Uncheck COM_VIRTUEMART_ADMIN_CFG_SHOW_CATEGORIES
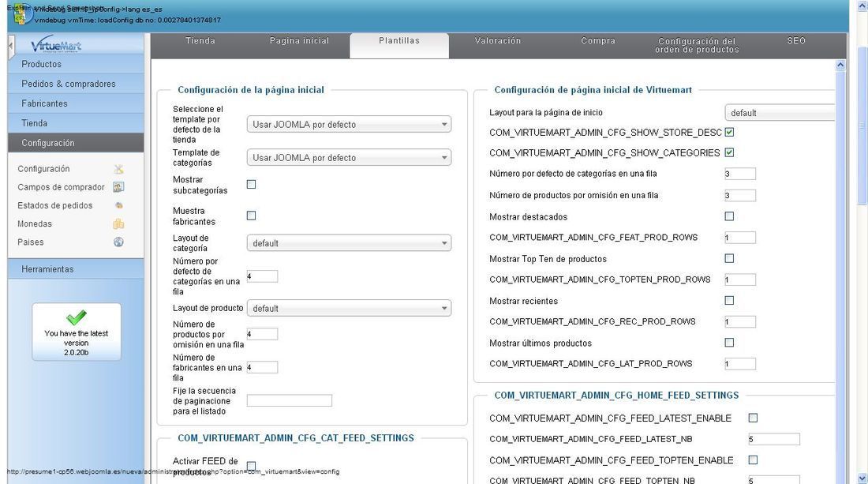Screen dimensions: 868x484 [x=730, y=153]
